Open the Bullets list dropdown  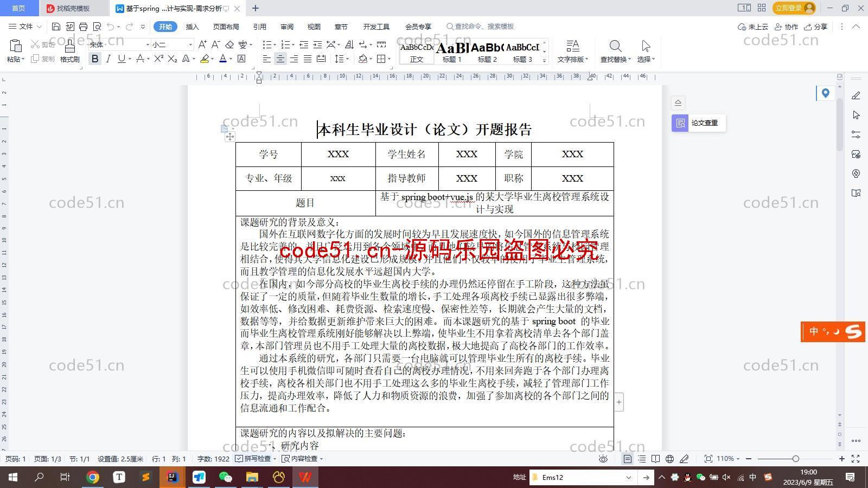click(275, 44)
